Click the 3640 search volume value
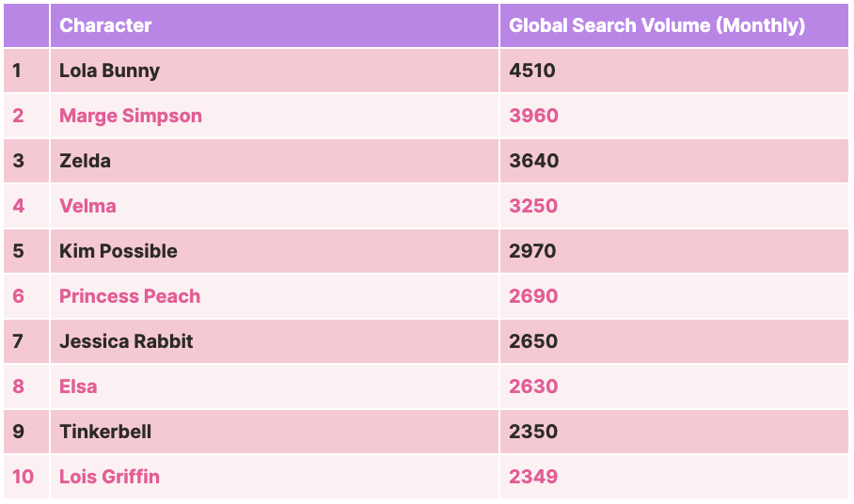The image size is (854, 504). (534, 161)
